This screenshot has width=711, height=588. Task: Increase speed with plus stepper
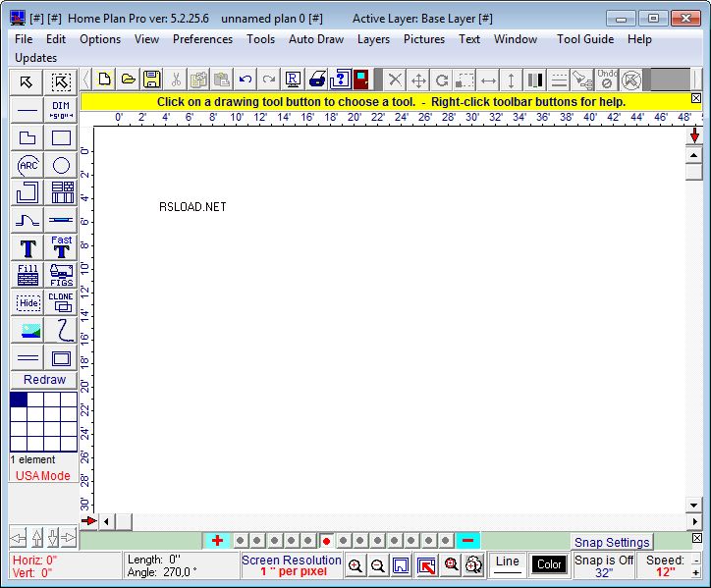click(x=696, y=572)
